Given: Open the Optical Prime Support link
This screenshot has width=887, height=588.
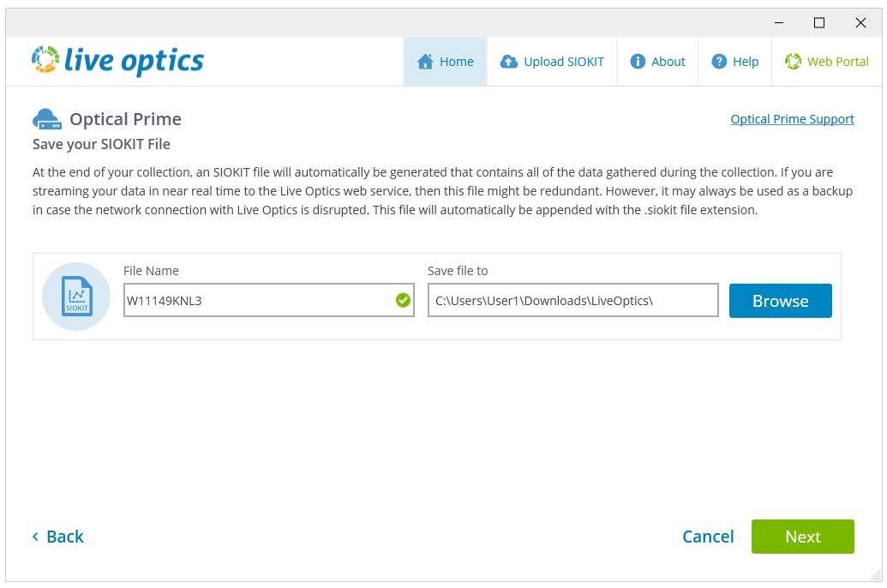Looking at the screenshot, I should [x=792, y=119].
